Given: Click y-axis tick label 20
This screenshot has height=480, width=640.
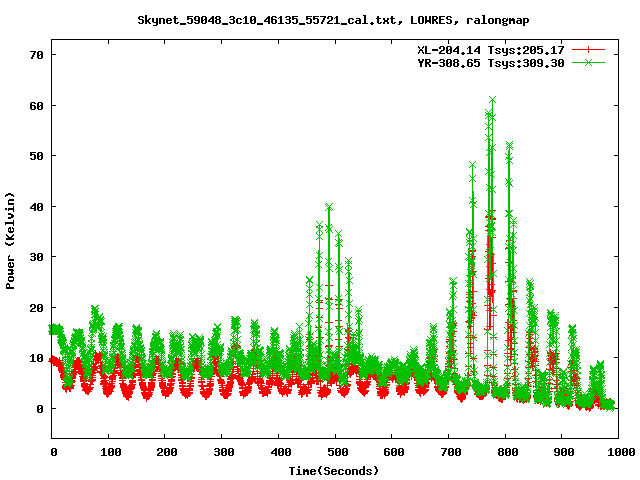Looking at the screenshot, I should click(36, 308).
